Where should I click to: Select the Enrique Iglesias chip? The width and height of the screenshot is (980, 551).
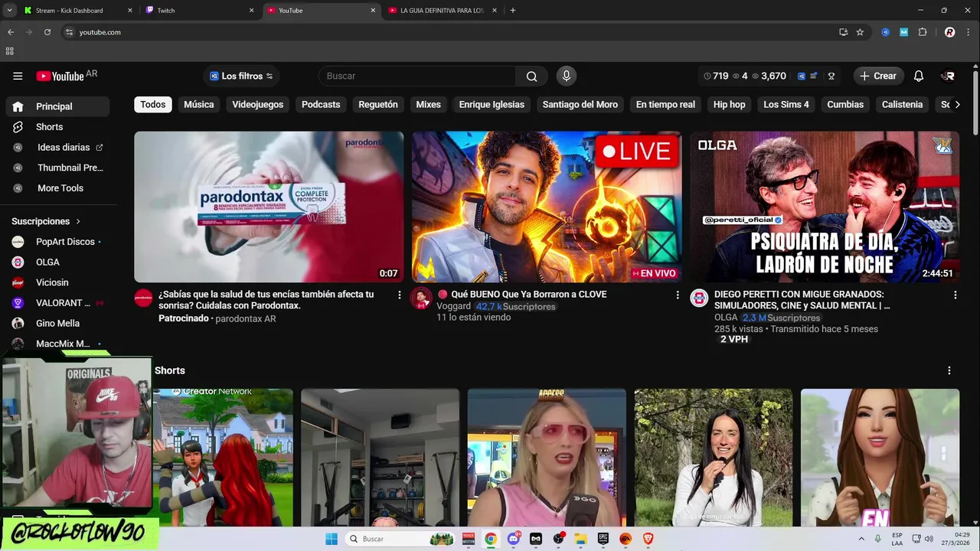pos(492,104)
